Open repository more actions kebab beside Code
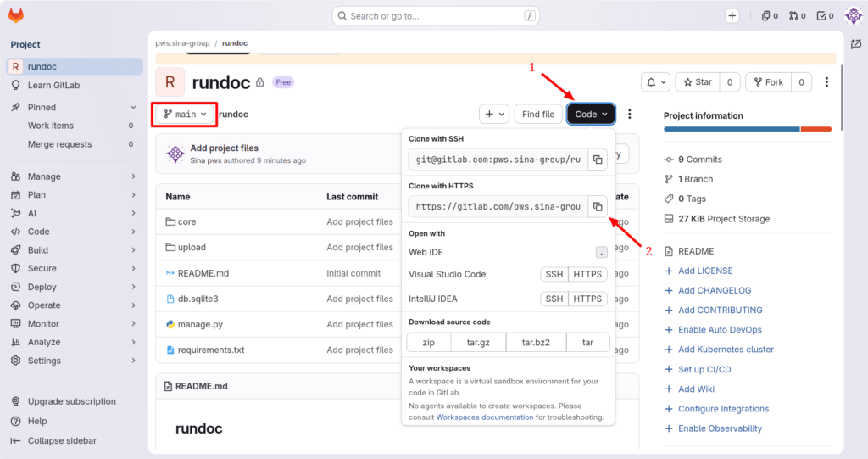 (x=630, y=115)
